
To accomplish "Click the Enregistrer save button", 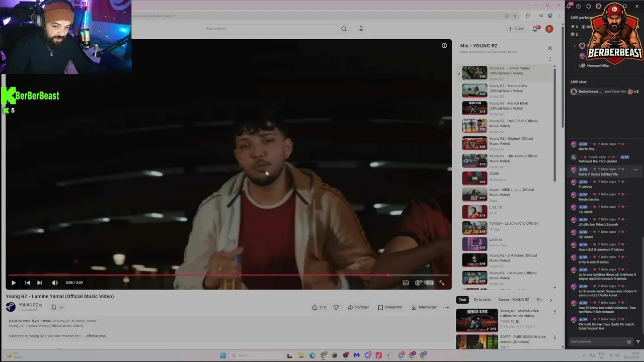I will 390,307.
